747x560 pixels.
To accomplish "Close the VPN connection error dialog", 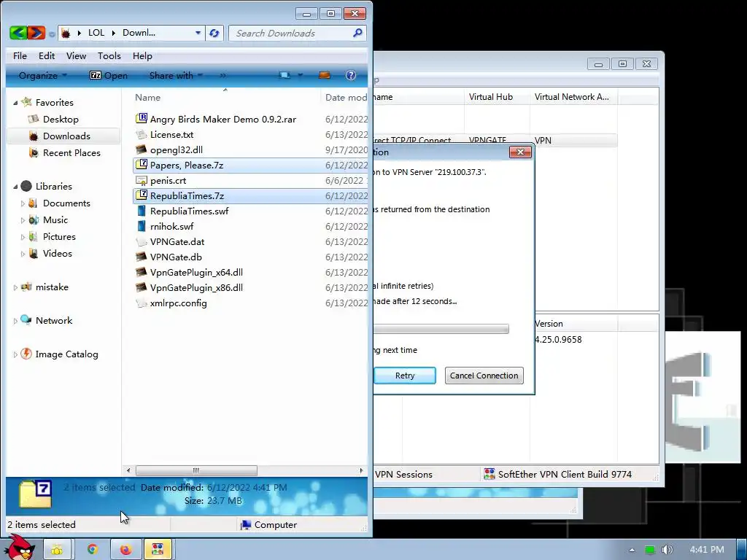I will pyautogui.click(x=520, y=152).
